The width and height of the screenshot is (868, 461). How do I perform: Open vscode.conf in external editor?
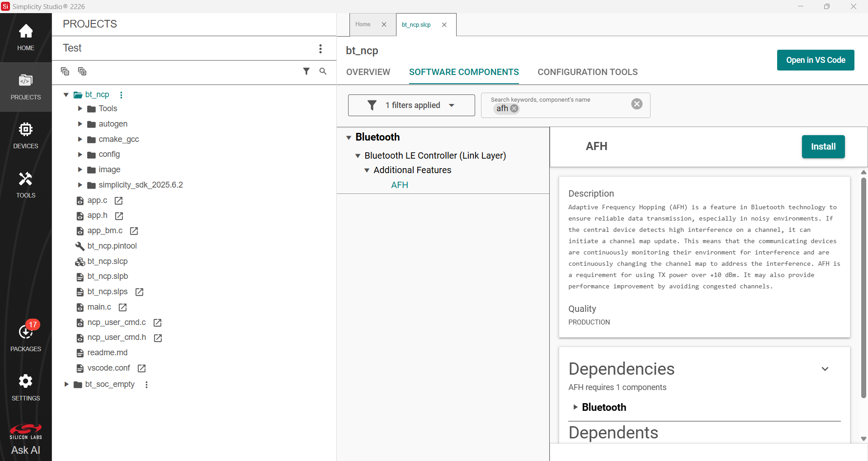coord(142,368)
